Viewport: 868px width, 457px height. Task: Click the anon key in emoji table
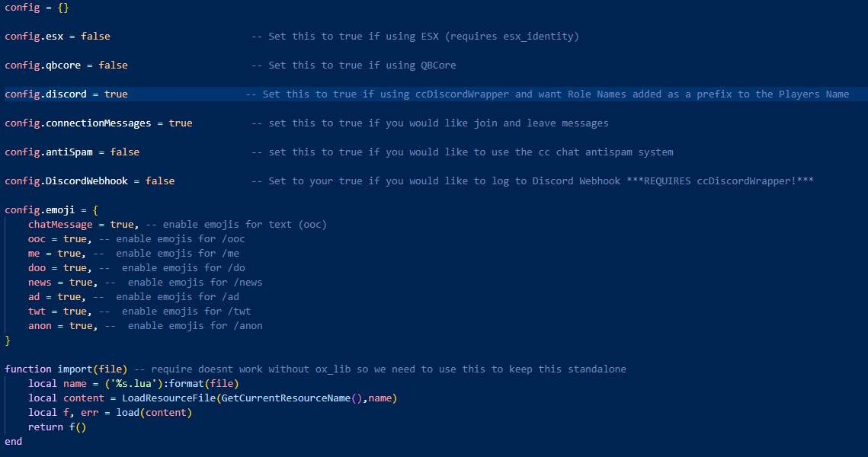(x=40, y=326)
